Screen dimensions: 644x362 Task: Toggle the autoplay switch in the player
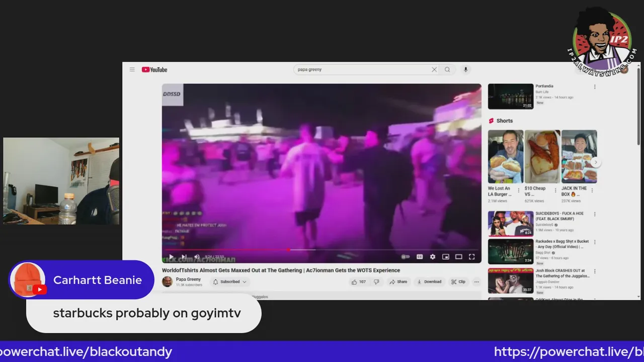[x=405, y=257]
